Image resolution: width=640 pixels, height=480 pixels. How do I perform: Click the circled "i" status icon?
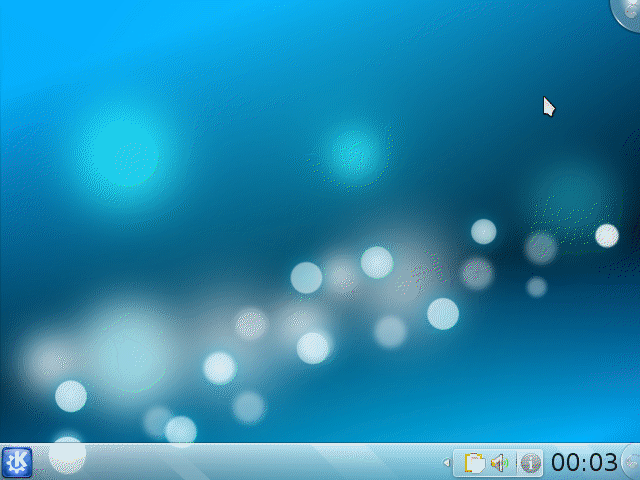click(530, 463)
